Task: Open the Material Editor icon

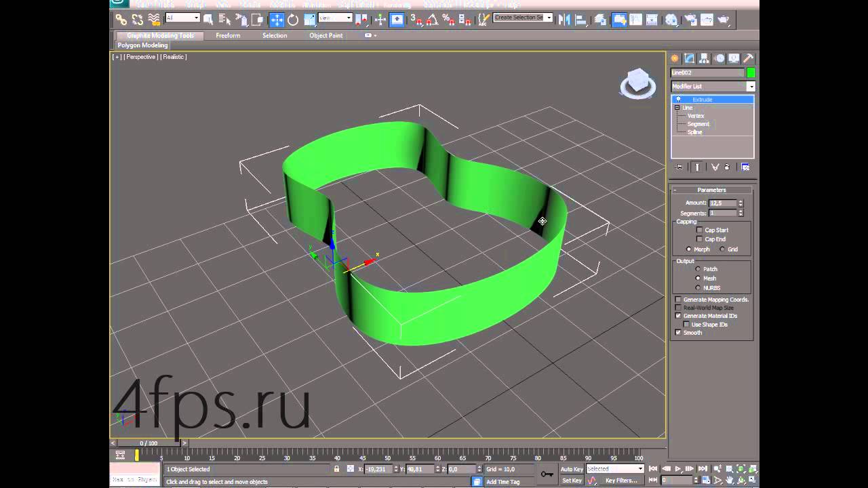Action: pos(671,20)
